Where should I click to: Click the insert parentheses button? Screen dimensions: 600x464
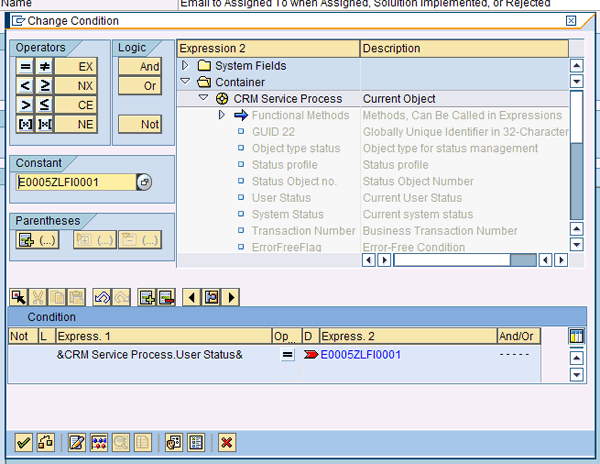37,240
